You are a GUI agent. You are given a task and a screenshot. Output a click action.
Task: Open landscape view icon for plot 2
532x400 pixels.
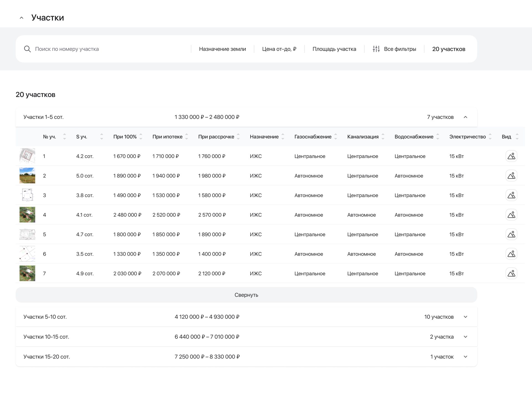tap(511, 176)
